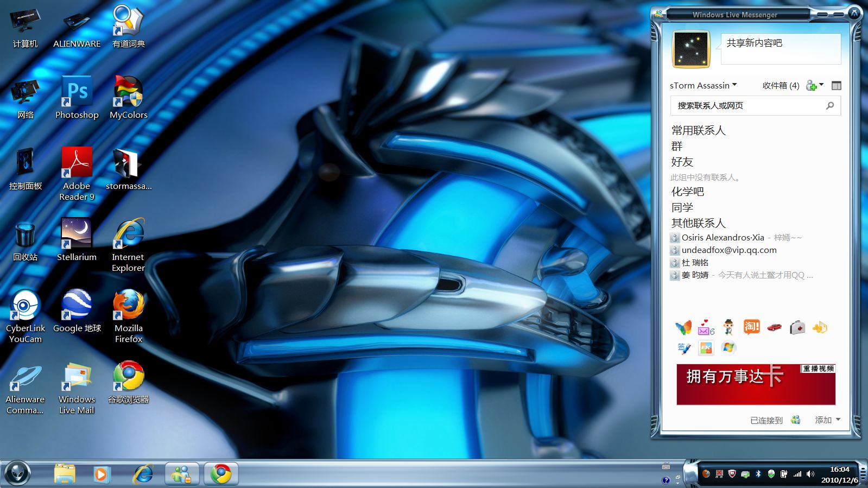Open the volume speaker tray icon

pyautogui.click(x=810, y=474)
